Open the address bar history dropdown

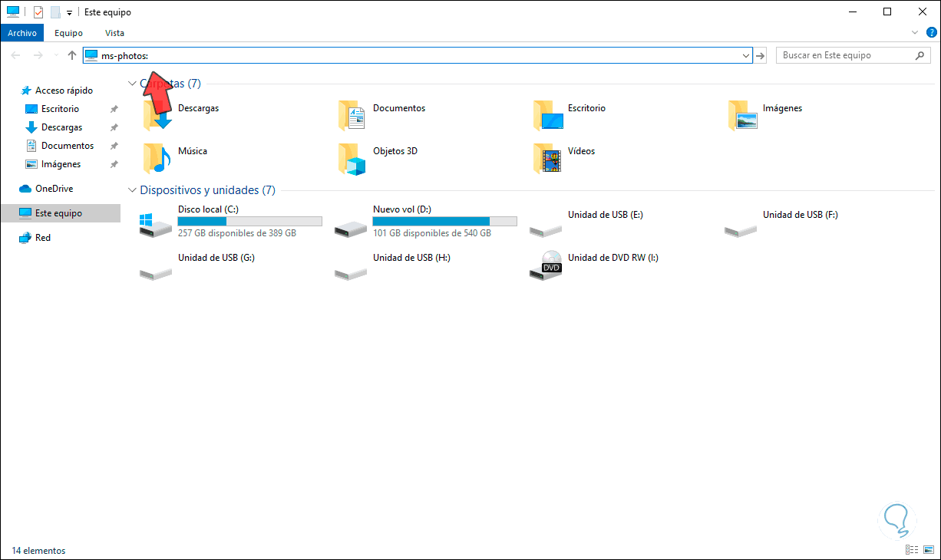[x=746, y=55]
